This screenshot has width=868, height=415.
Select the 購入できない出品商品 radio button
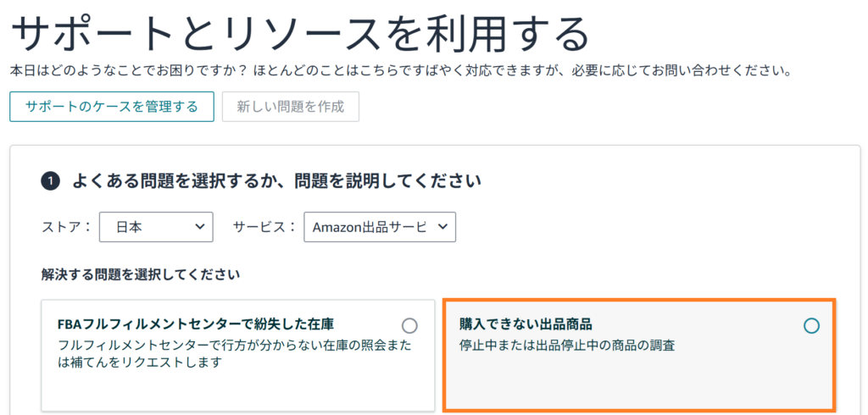pos(811,325)
